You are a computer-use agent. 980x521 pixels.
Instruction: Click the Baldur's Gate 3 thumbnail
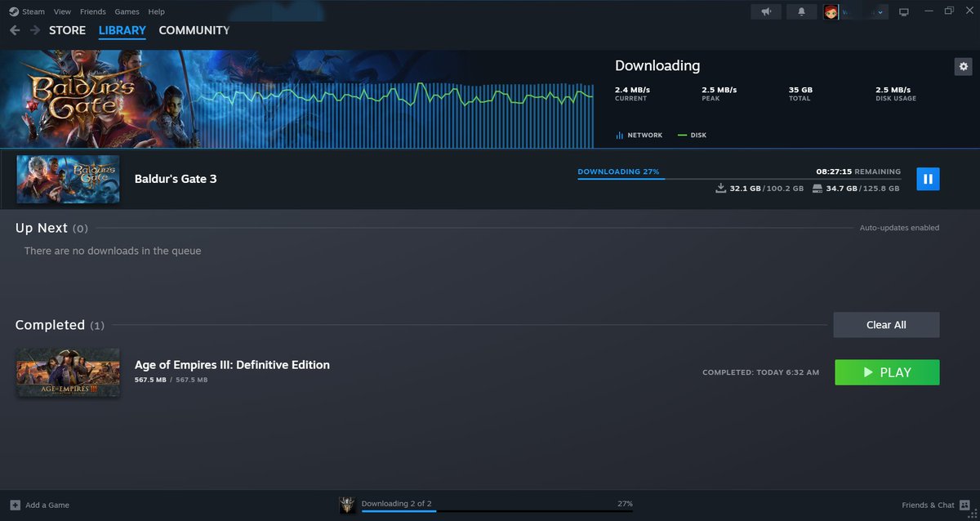(x=69, y=179)
